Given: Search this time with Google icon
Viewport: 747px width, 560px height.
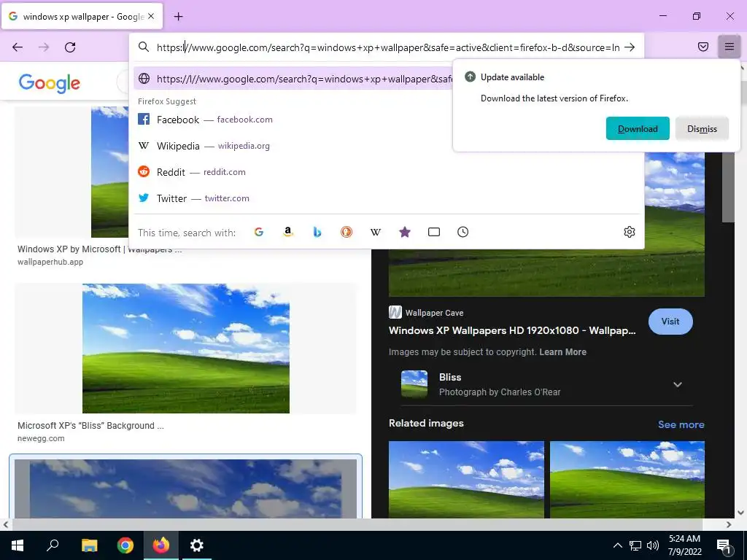Looking at the screenshot, I should [x=259, y=232].
